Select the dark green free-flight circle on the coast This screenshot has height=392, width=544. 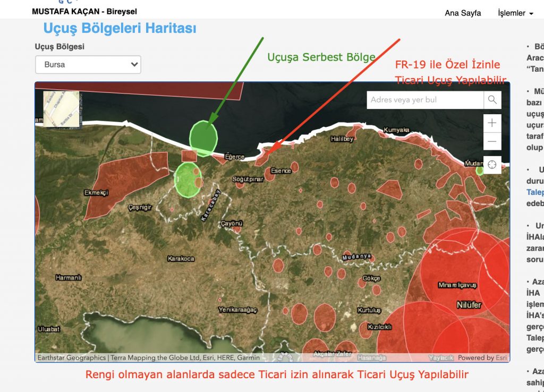tap(203, 138)
